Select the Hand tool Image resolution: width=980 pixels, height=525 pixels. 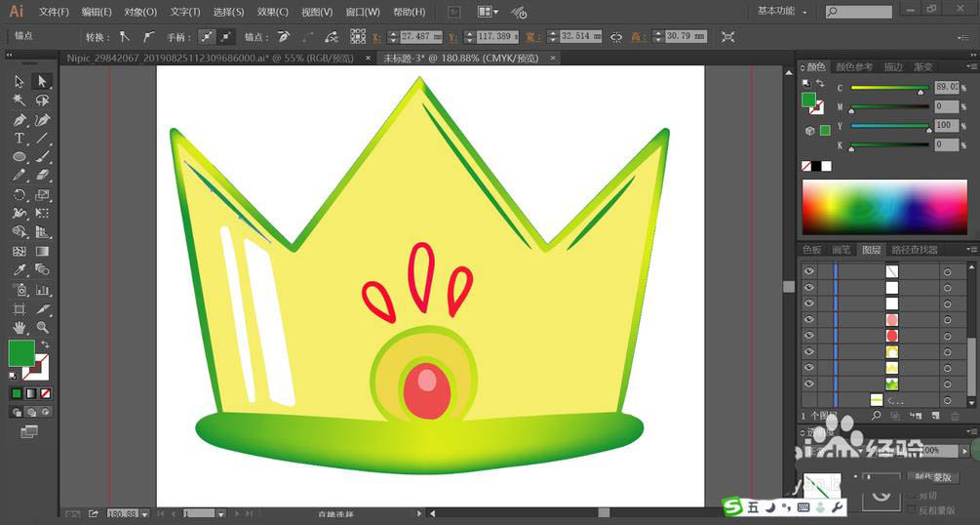[20, 327]
